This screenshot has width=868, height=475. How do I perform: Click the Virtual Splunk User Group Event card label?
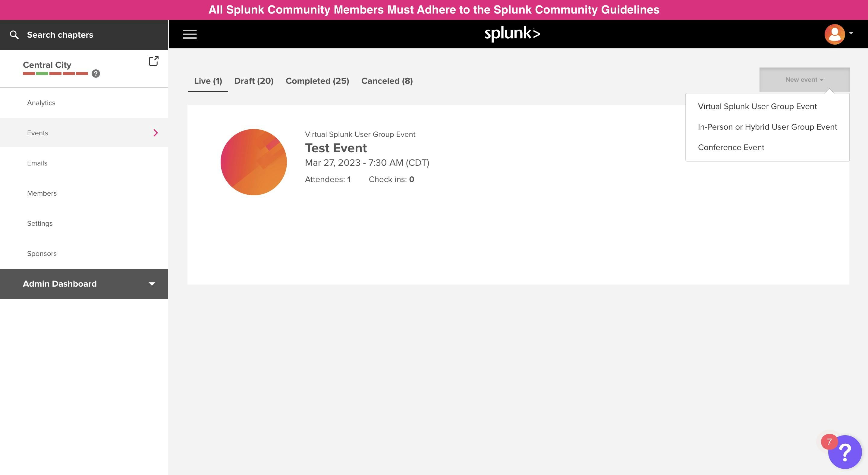pos(360,134)
